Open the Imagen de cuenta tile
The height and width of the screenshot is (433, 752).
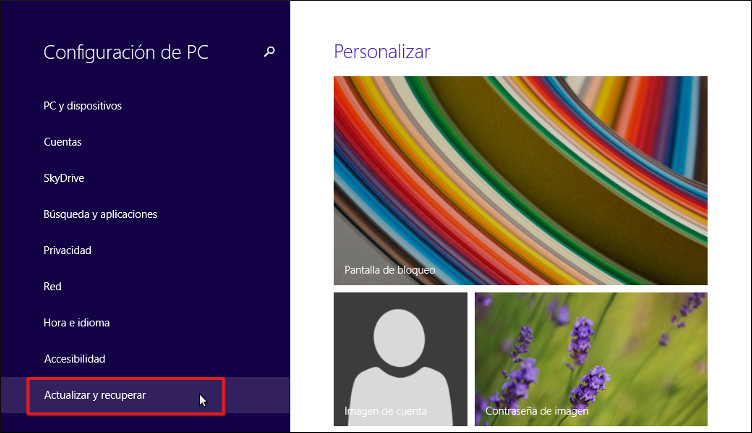tap(400, 359)
